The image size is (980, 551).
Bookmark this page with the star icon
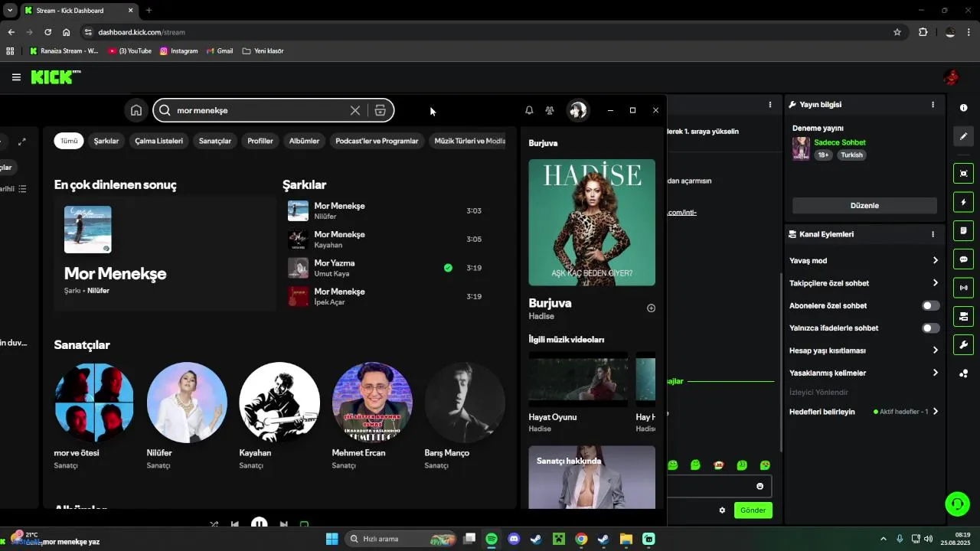tap(897, 32)
